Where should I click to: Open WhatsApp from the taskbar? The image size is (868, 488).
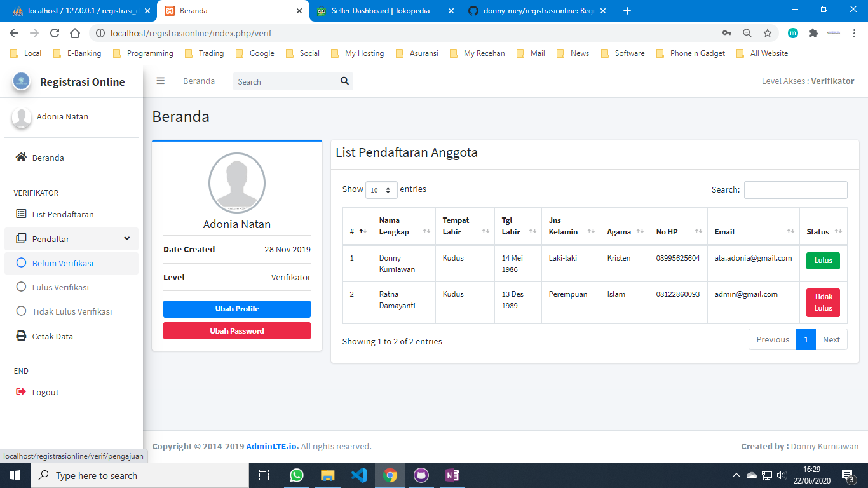click(x=297, y=475)
